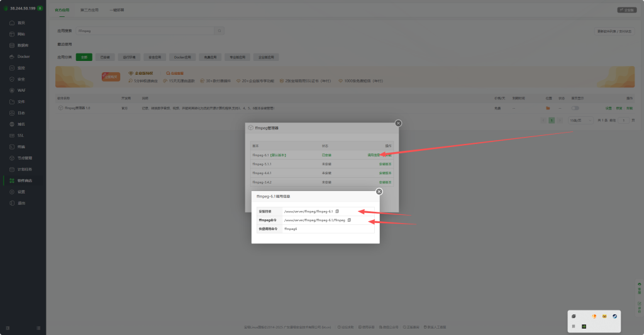
Task: Click the 应用搜索 input field
Action: click(x=145, y=30)
